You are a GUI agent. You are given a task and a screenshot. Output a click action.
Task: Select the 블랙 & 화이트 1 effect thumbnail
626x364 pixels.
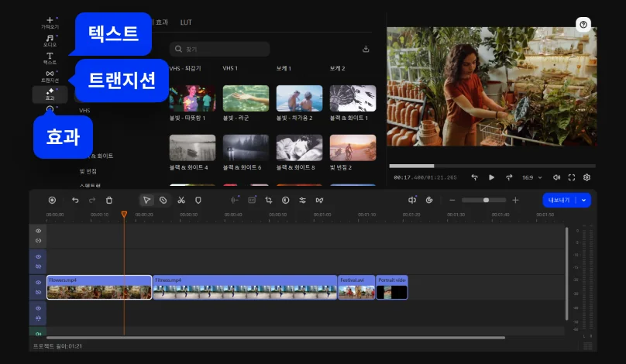(x=353, y=98)
